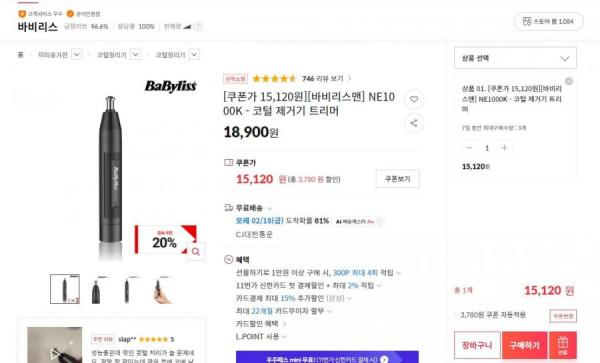This screenshot has width=600, height=363.
Task: Open the magnifier zoom on product image
Action: click(196, 252)
